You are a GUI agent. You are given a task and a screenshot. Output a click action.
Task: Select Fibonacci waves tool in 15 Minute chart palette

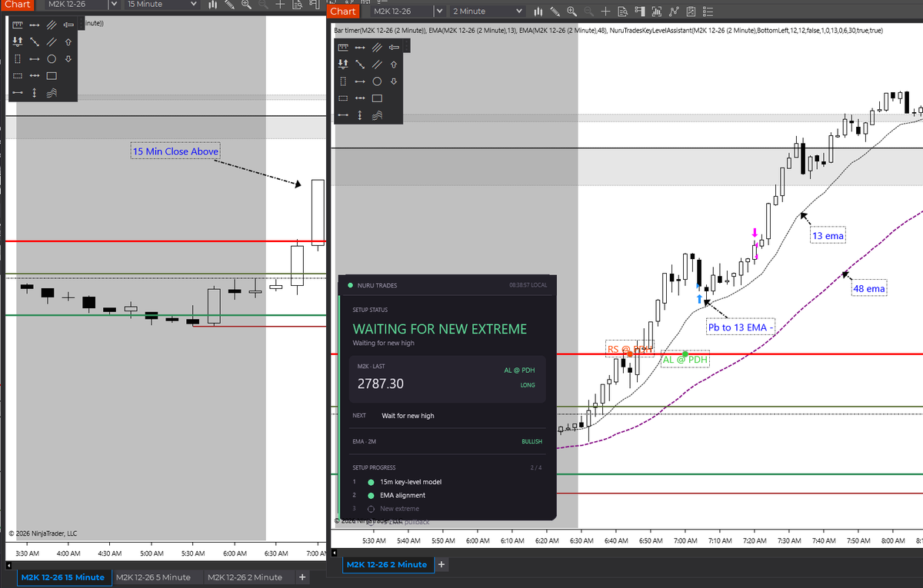click(52, 92)
